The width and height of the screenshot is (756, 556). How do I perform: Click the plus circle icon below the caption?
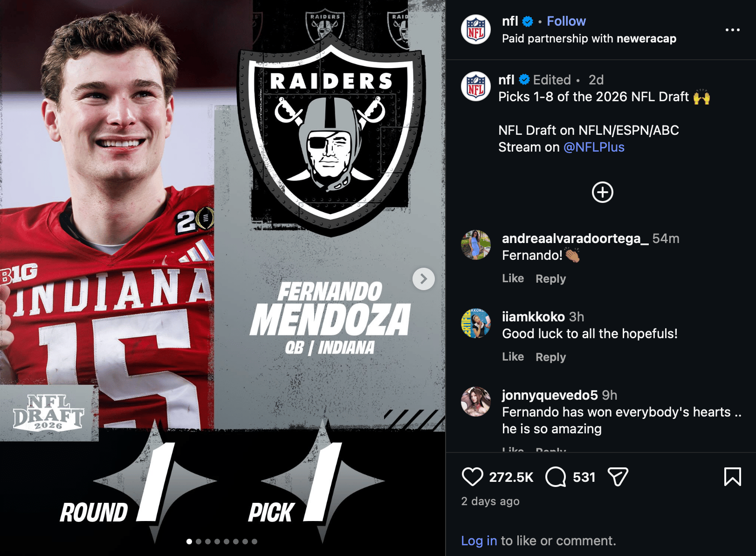click(x=602, y=192)
